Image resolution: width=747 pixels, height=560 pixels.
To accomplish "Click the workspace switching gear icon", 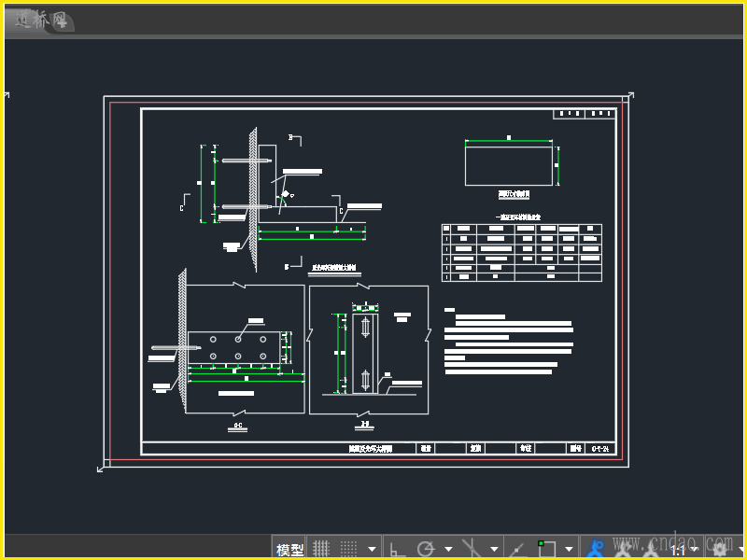I will pos(720,549).
